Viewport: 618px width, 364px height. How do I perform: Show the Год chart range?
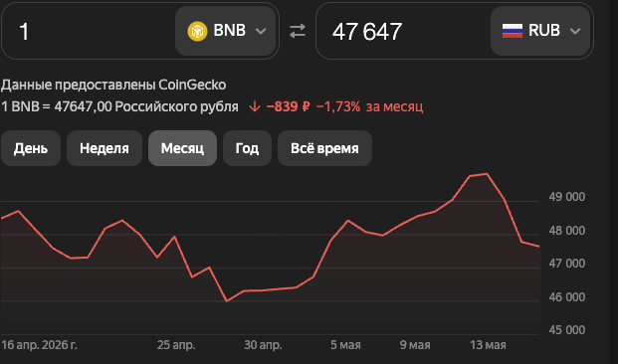coord(247,148)
